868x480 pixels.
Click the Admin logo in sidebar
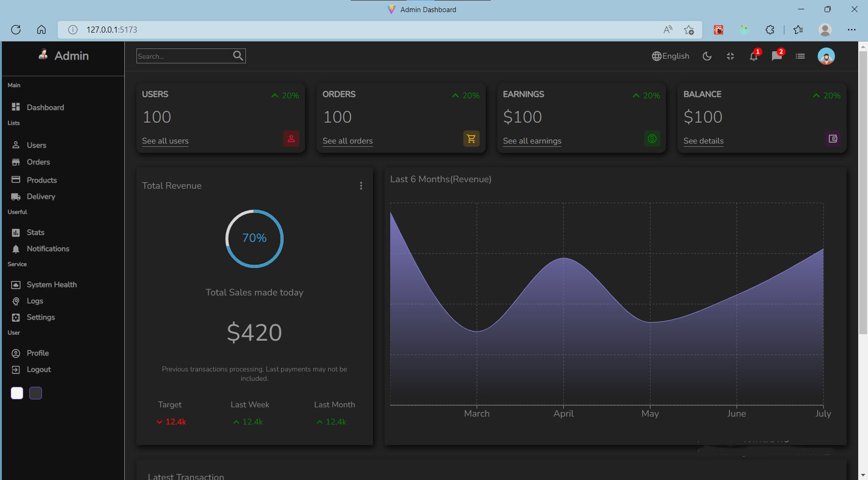(x=63, y=55)
